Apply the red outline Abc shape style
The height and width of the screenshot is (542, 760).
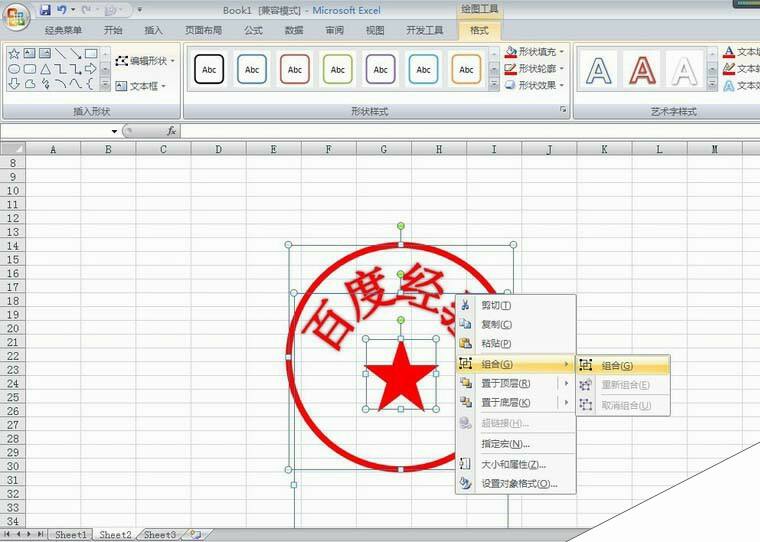(295, 69)
